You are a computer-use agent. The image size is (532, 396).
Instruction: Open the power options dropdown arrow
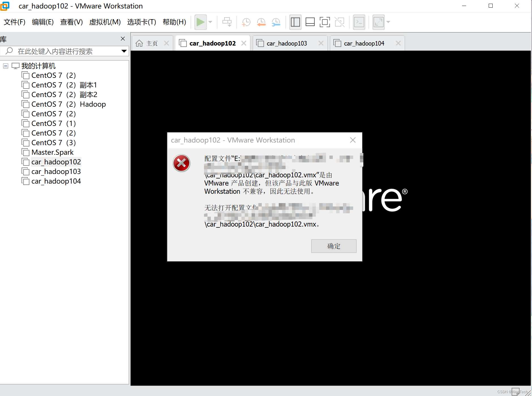coord(210,22)
